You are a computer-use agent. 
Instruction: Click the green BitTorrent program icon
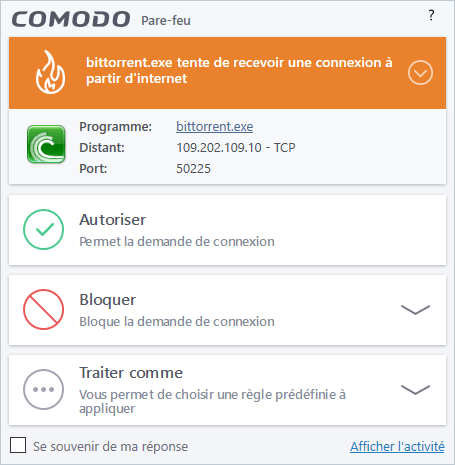point(46,144)
